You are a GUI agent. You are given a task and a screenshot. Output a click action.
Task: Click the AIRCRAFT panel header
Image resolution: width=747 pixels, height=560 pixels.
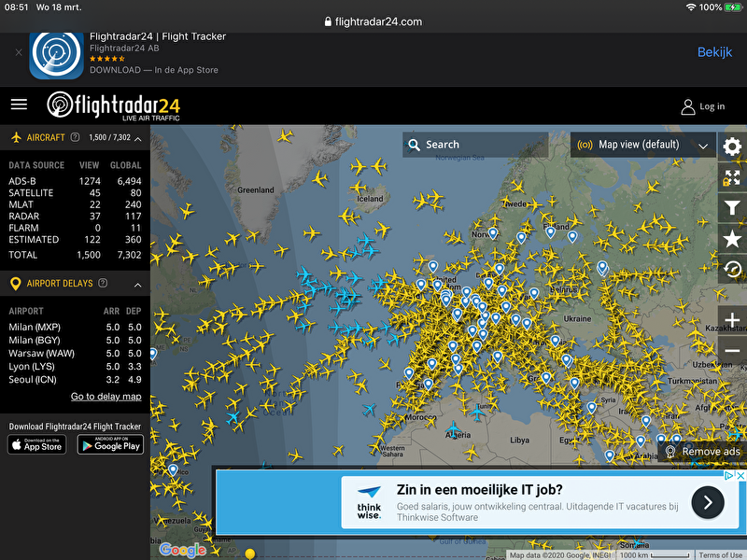(x=75, y=137)
